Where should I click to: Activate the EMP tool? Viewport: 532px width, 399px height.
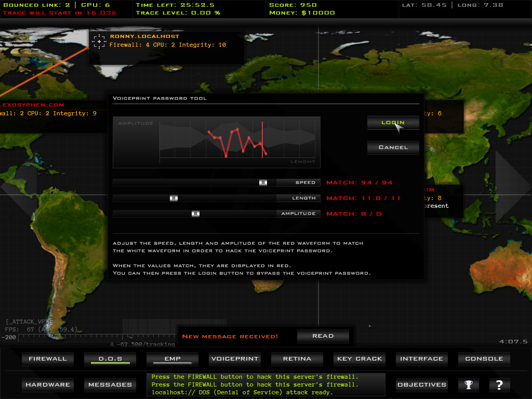(x=172, y=359)
